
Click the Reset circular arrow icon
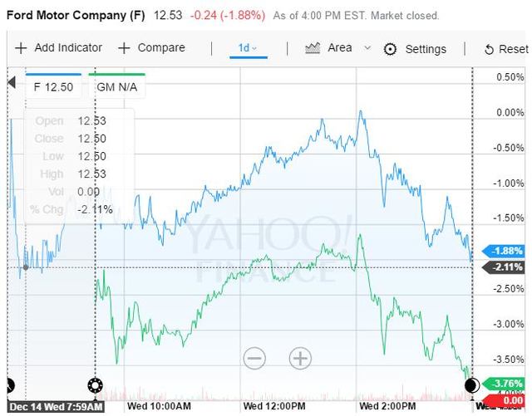pos(490,50)
